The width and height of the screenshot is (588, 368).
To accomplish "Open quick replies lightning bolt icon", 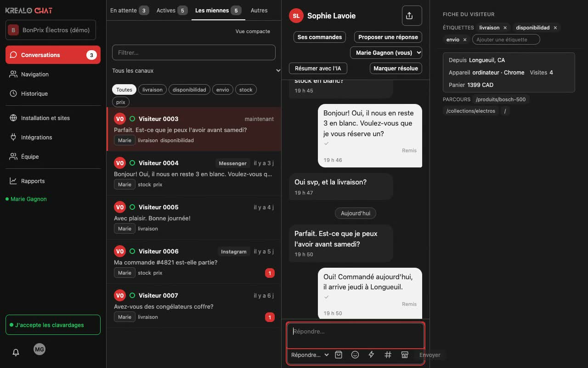I will (372, 355).
